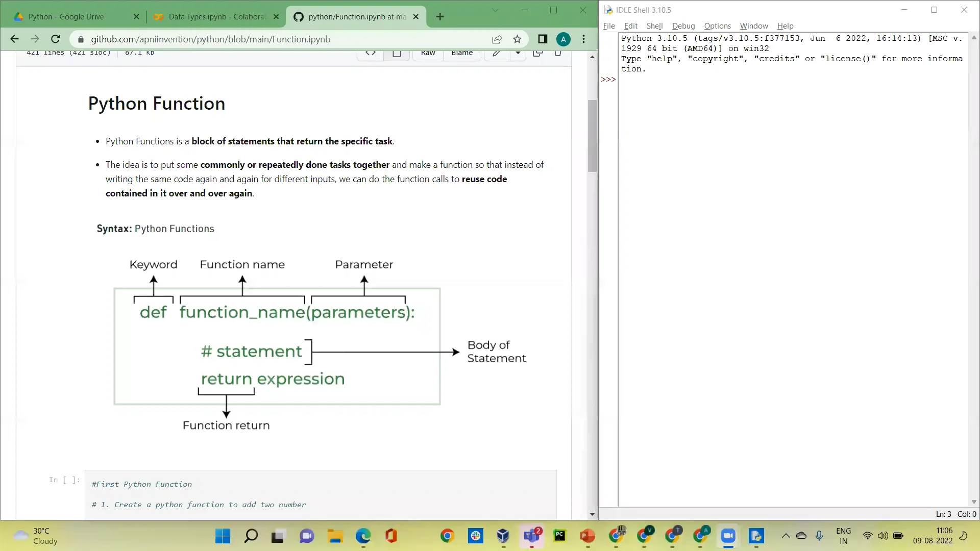This screenshot has height=551, width=980.
Task: Click the share icon in the address bar
Action: (x=496, y=39)
